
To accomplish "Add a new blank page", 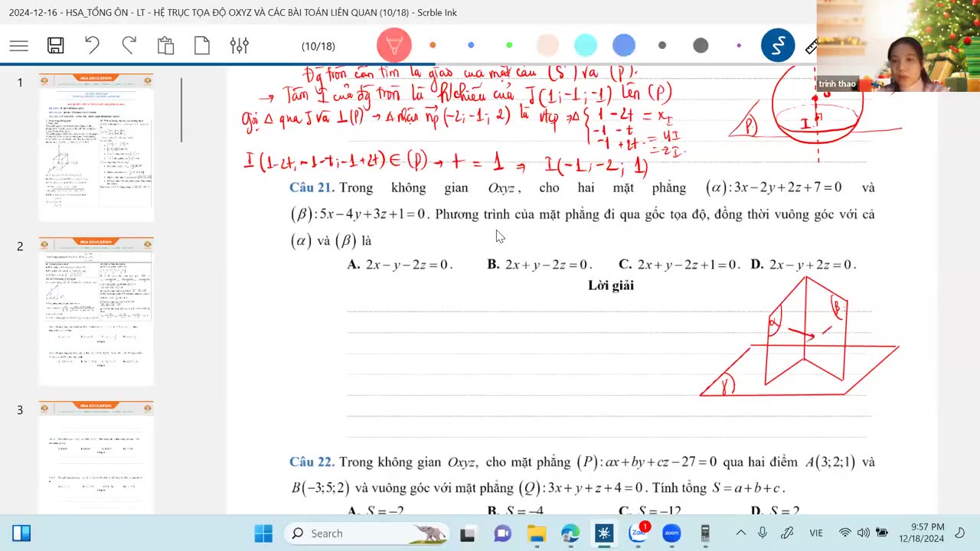I will [202, 46].
